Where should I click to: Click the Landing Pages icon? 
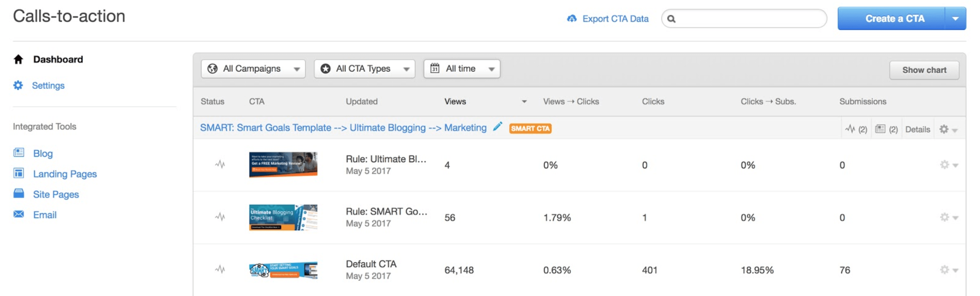(19, 173)
